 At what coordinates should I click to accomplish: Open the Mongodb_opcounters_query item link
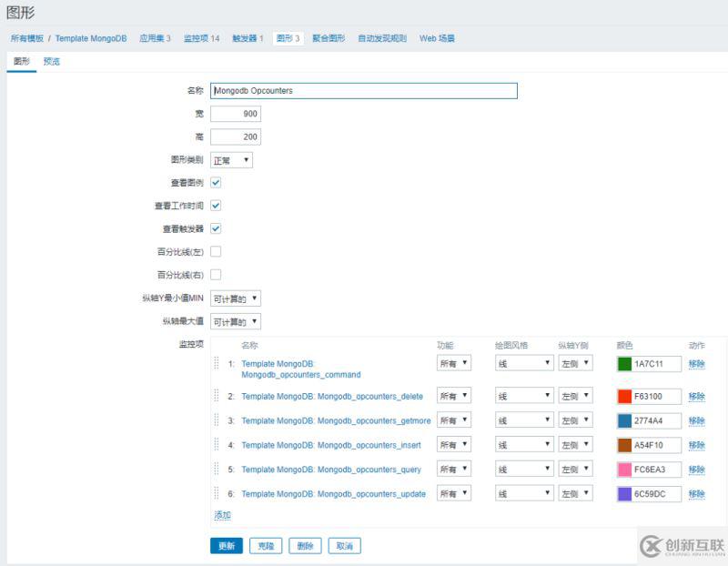pos(331,470)
